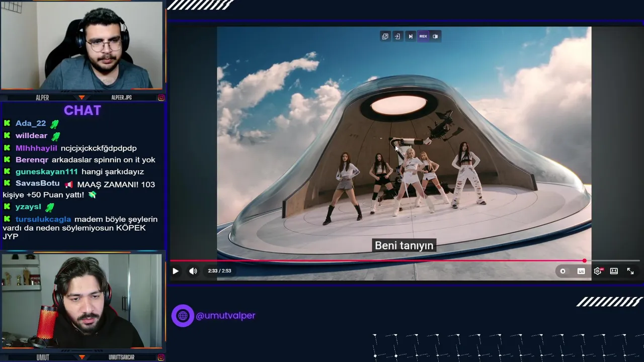Screen dimensions: 644x362
Task: Click the ALPER name label
Action: click(42, 98)
